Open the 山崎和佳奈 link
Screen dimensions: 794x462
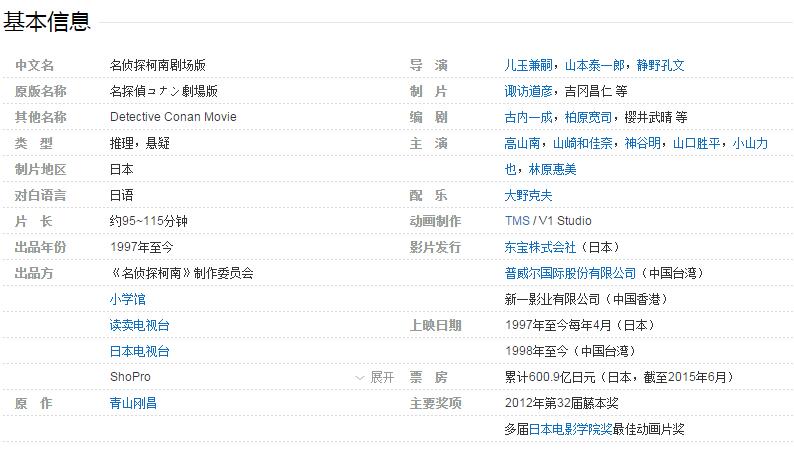pyautogui.click(x=582, y=143)
